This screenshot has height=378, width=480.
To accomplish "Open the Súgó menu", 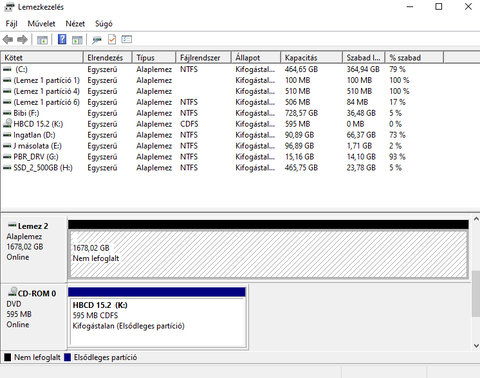I will tap(104, 24).
